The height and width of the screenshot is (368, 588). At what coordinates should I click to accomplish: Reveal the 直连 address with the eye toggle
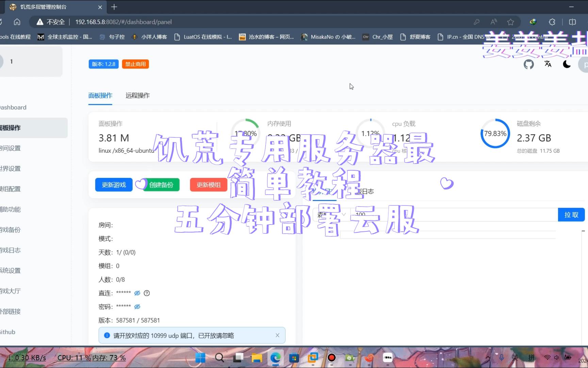137,293
